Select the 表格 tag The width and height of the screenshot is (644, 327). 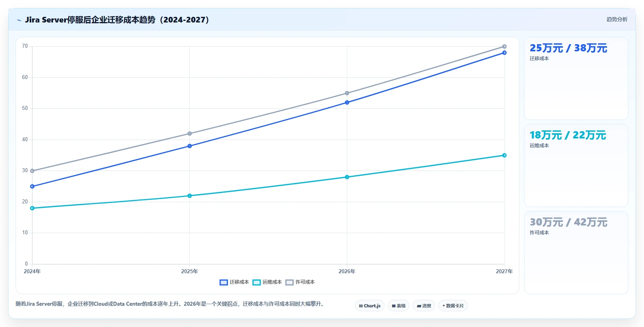399,306
